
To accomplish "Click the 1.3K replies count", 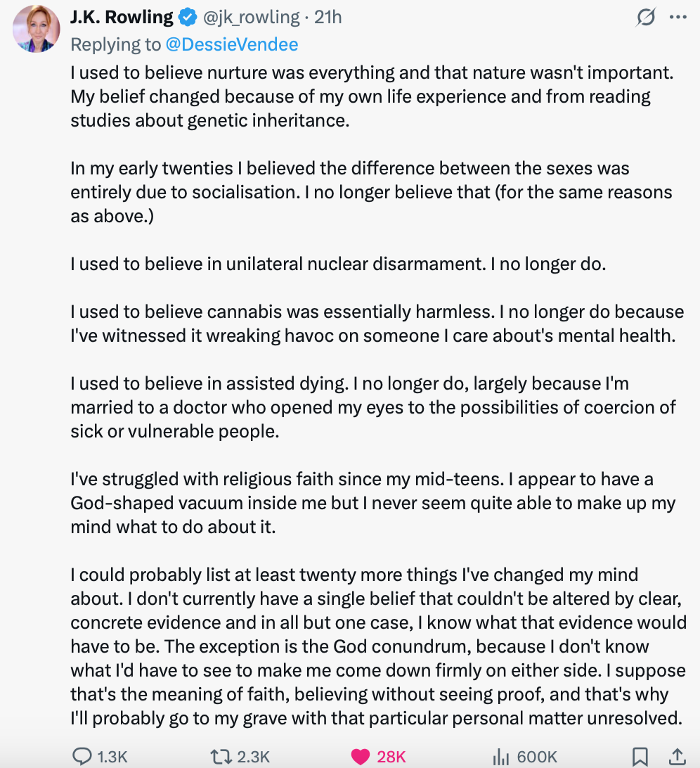I will coord(112,756).
